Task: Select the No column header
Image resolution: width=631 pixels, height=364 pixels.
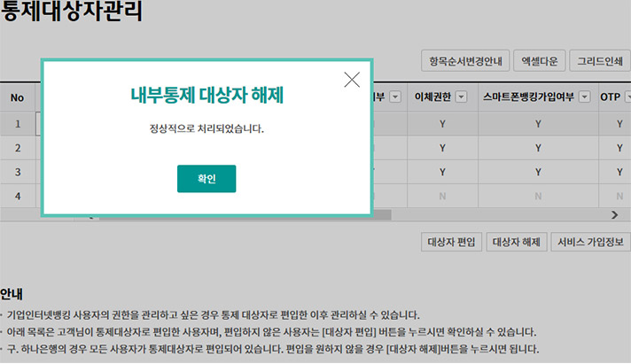Action: [17, 97]
